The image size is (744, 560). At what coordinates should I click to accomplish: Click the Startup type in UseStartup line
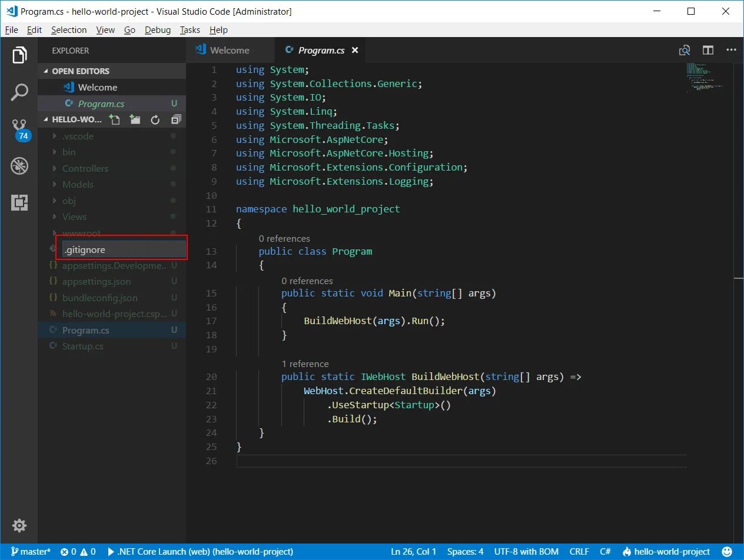(x=414, y=405)
